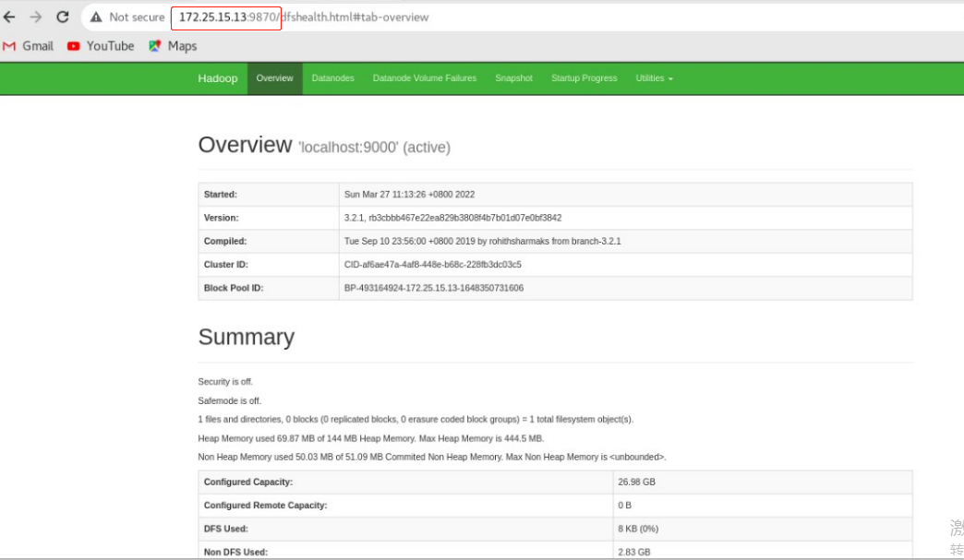Go back with the browser back arrow
Viewport: 964px width, 560px height.
pos(9,18)
